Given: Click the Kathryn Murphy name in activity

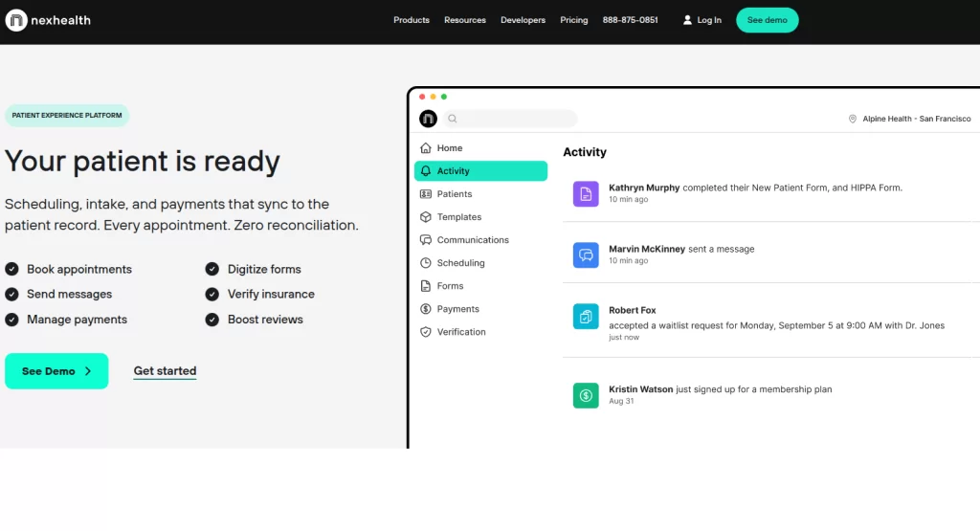Looking at the screenshot, I should pos(644,188).
